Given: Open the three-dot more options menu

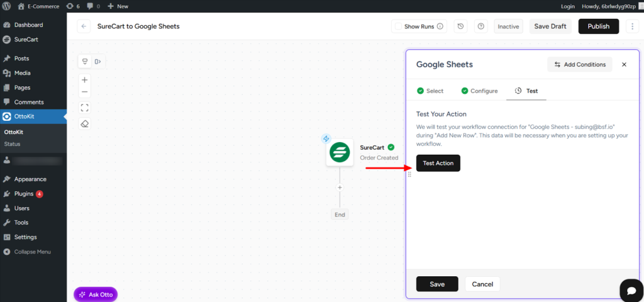Looking at the screenshot, I should (633, 26).
